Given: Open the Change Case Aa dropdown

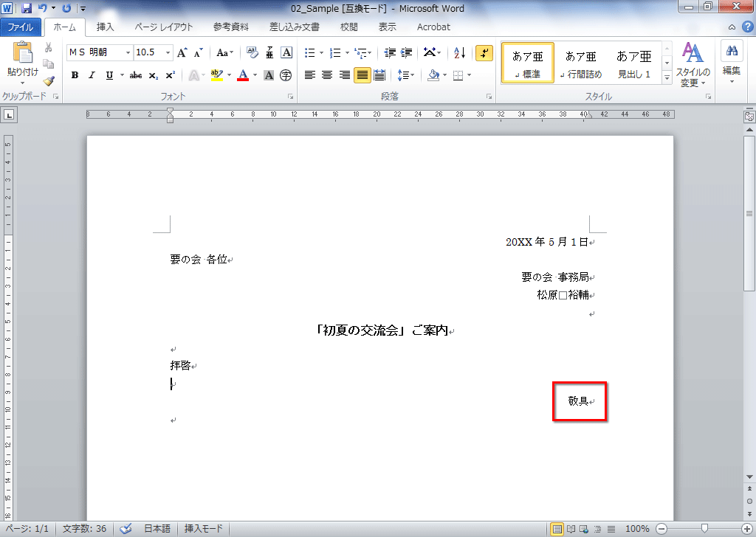Looking at the screenshot, I should tap(224, 52).
